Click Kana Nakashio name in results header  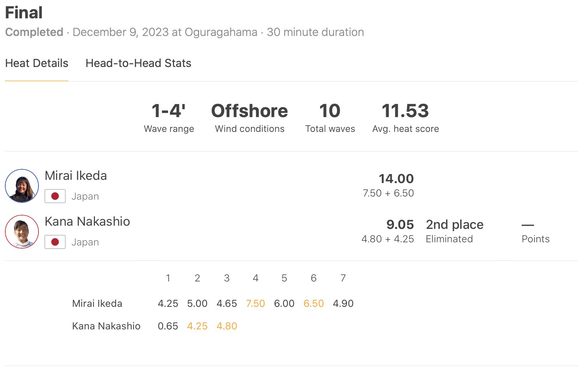(x=87, y=221)
